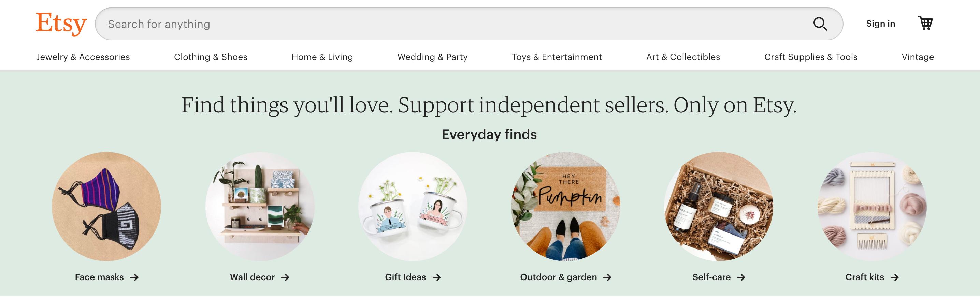Open Clothing & Shoes category menu
Viewport: 980px width, 302px height.
tap(211, 57)
